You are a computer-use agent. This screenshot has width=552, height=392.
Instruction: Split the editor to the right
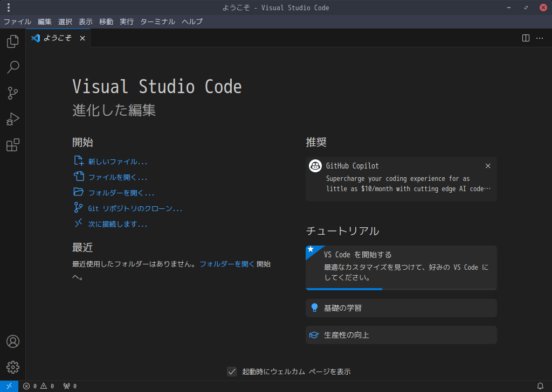coord(526,38)
